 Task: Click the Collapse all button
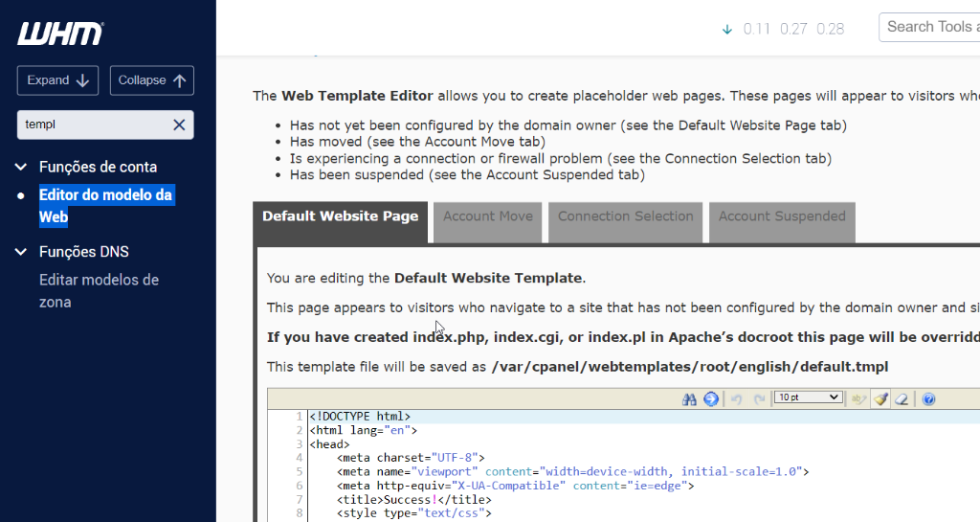152,80
